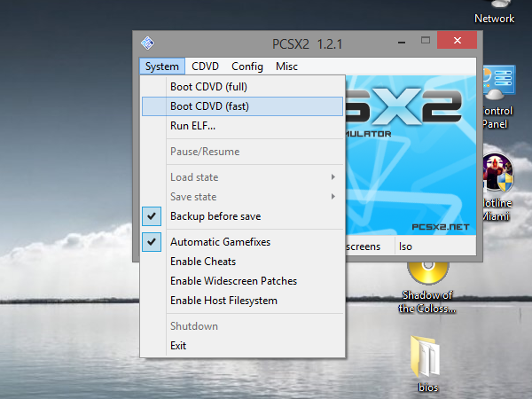Select the Hotline Miami desktop shortcut

[x=497, y=187]
